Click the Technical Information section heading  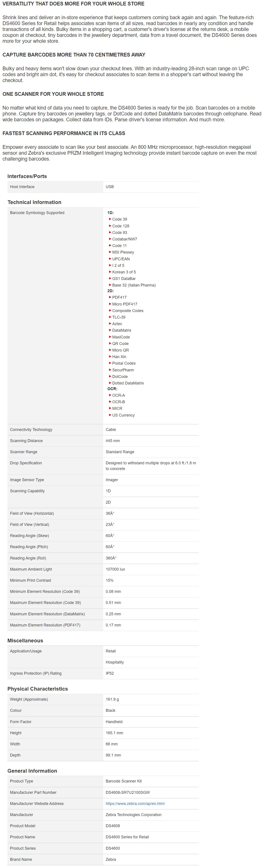[x=34, y=202]
